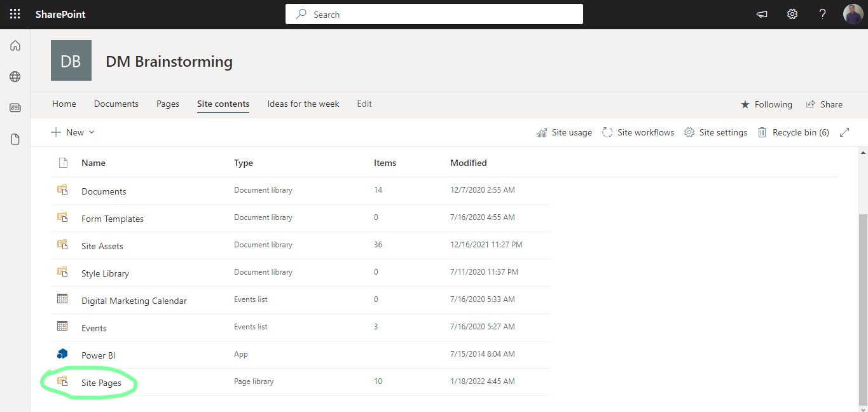Click the Name column header to sort
The image size is (868, 412).
click(x=93, y=163)
